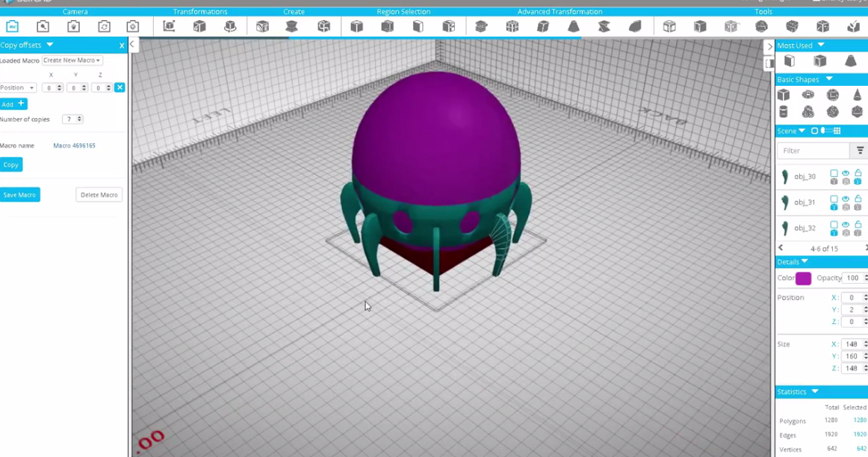Click the sphere-shaped Tools icon

click(x=762, y=26)
